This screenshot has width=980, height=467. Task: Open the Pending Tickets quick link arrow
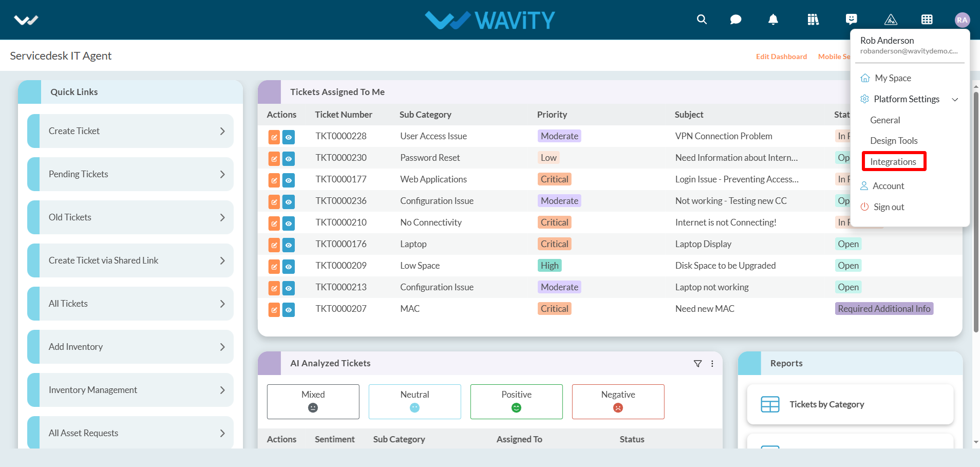tap(222, 174)
